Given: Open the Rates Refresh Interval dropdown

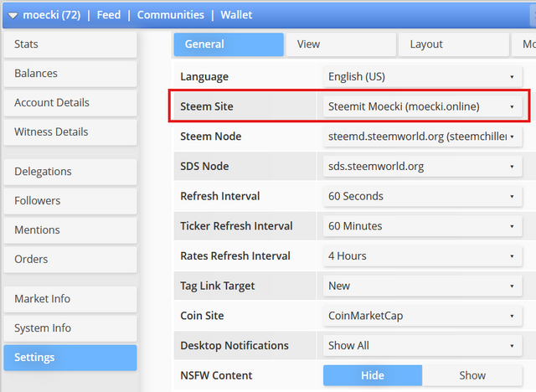Looking at the screenshot, I should [x=422, y=256].
